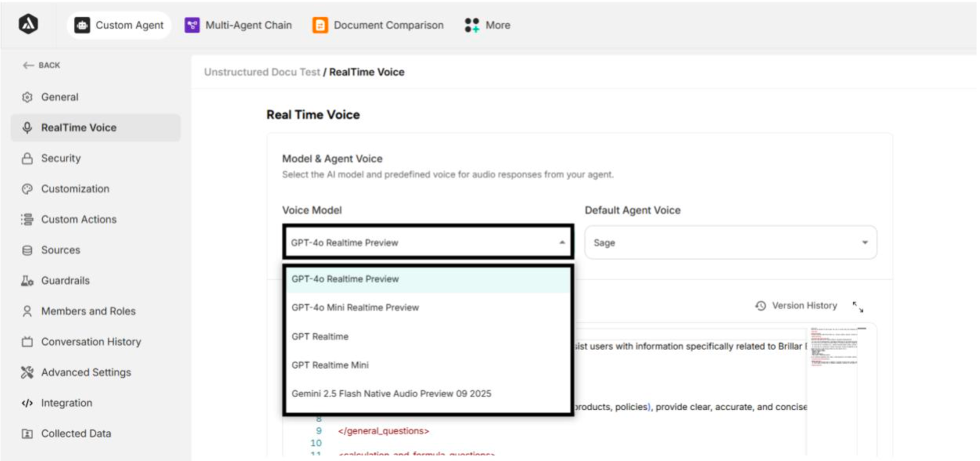Click the Advanced Settings tools icon
Screen dimensions: 980x461
(x=27, y=372)
